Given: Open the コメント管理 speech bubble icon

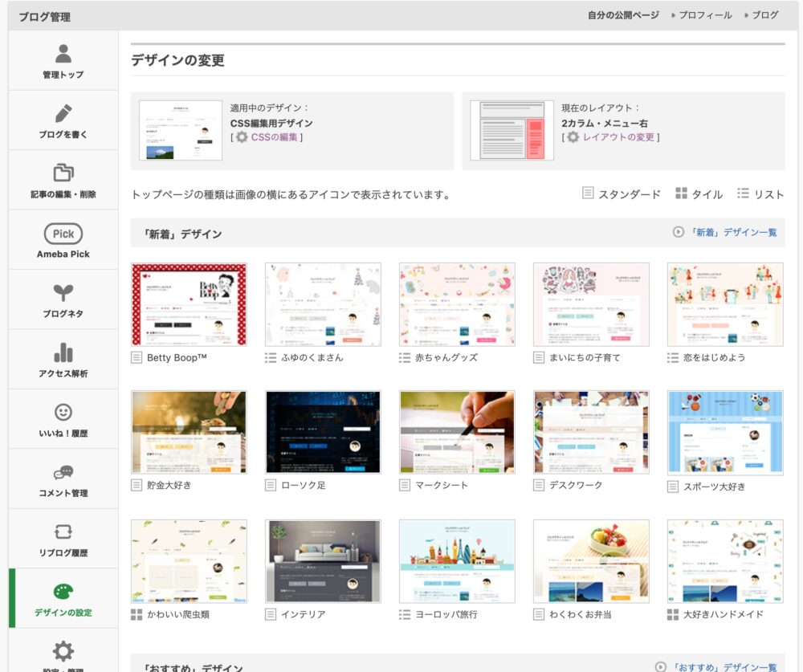Looking at the screenshot, I should (x=63, y=472).
